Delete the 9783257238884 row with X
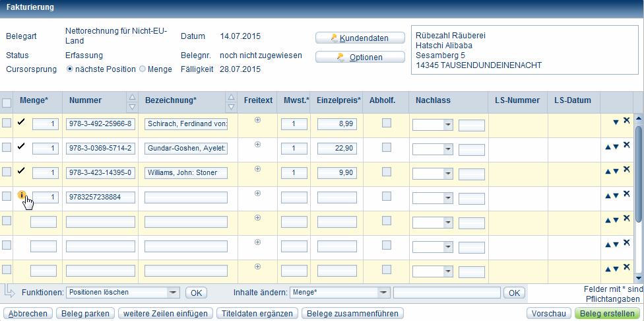Screen dimensions: 644x321 tap(626, 194)
